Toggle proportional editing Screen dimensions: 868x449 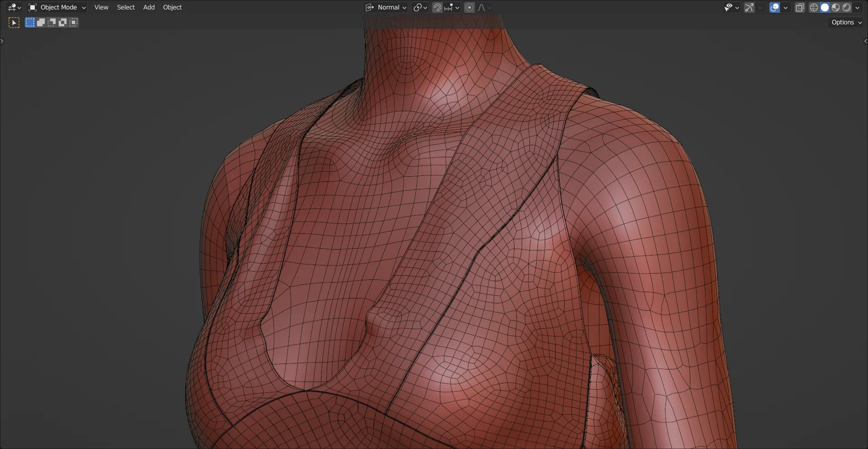tap(469, 7)
